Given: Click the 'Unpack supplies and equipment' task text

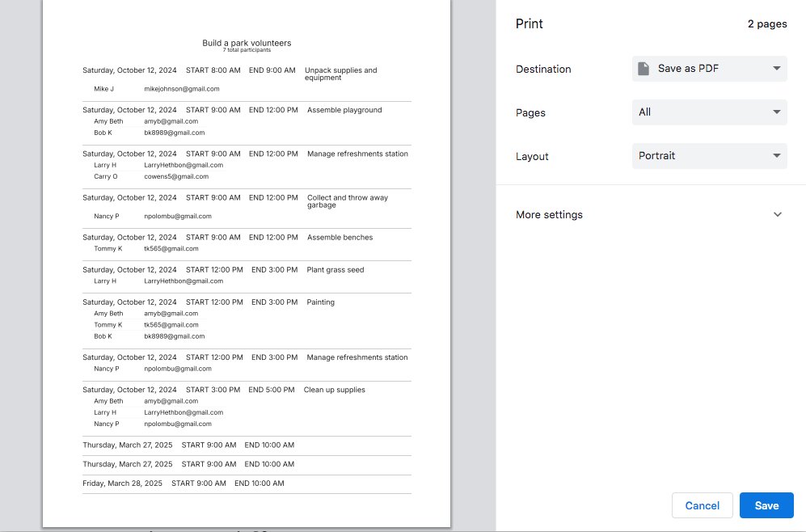Looking at the screenshot, I should click(341, 74).
